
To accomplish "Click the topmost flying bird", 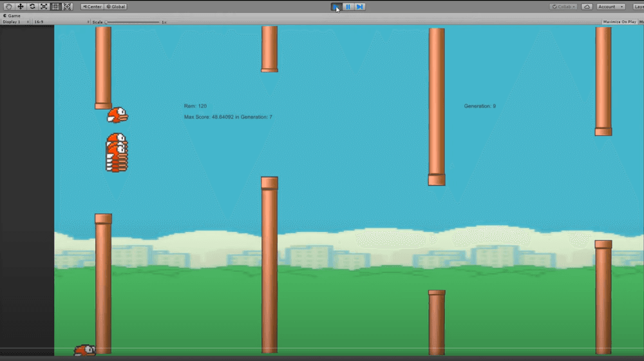I will click(117, 115).
